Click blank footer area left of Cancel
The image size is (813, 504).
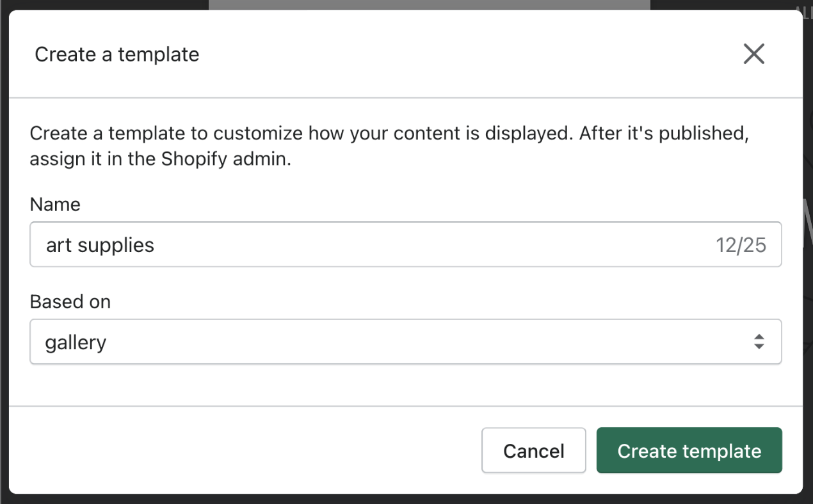[x=243, y=450]
